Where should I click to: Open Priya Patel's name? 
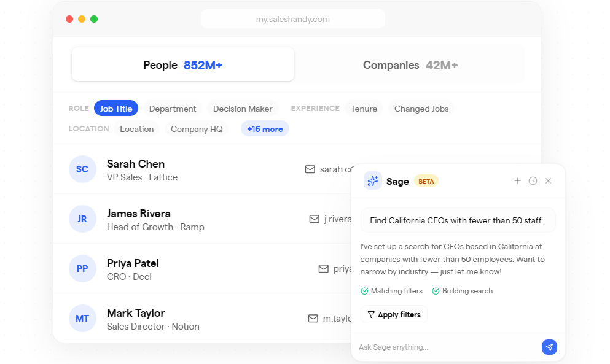click(133, 263)
